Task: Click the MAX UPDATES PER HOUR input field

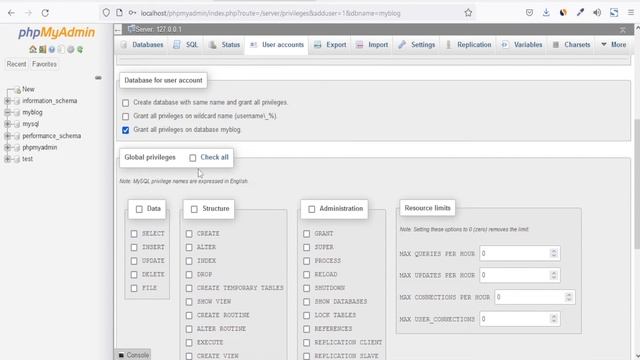Action: [x=520, y=275]
